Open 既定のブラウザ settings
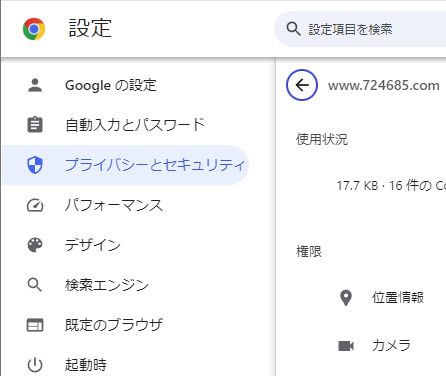The image size is (446, 376). pyautogui.click(x=114, y=325)
